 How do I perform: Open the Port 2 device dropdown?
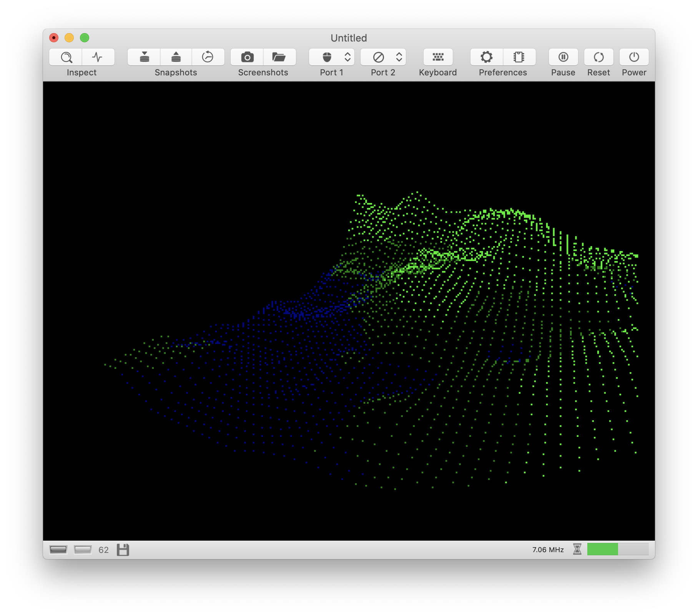pos(383,57)
